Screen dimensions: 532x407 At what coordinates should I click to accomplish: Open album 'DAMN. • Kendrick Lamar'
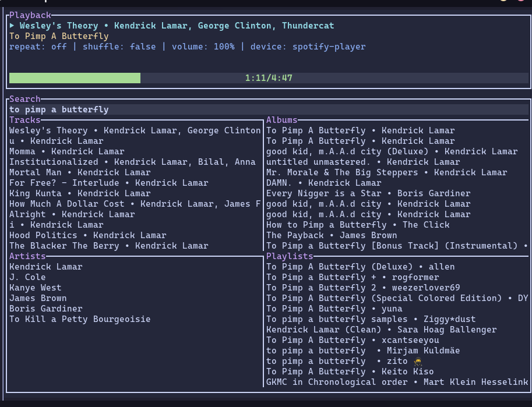[x=323, y=183]
